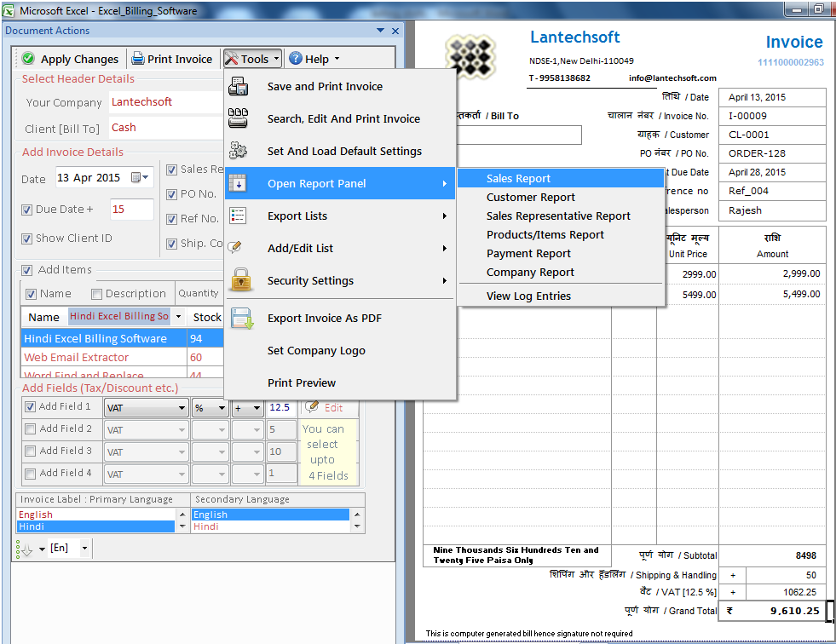
Task: Toggle the Name column checkbox
Action: point(31,294)
